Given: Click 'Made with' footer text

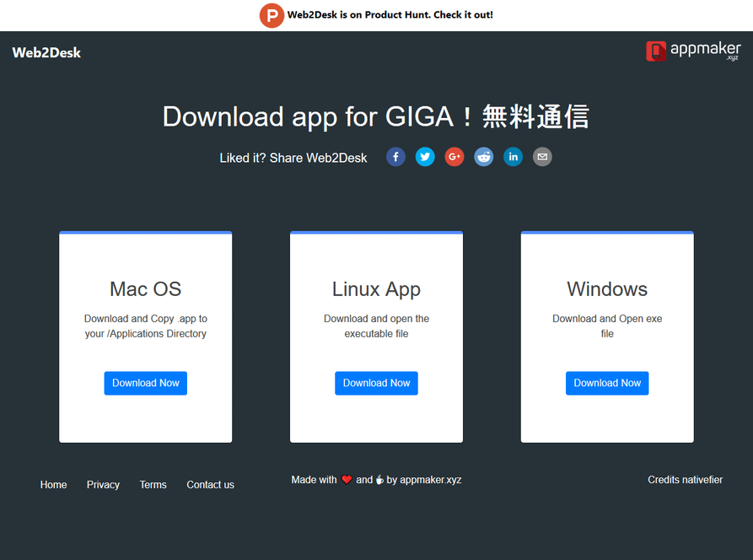Looking at the screenshot, I should [x=314, y=480].
